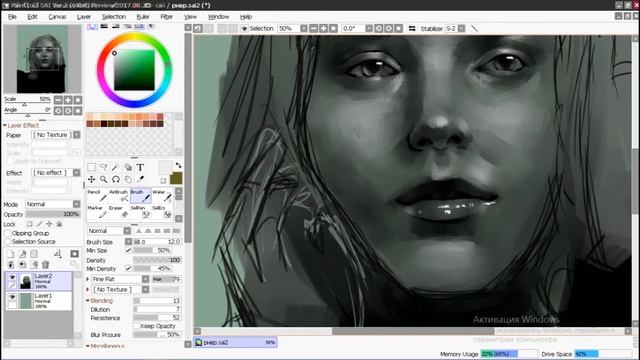Select the Brush tool

point(140,196)
